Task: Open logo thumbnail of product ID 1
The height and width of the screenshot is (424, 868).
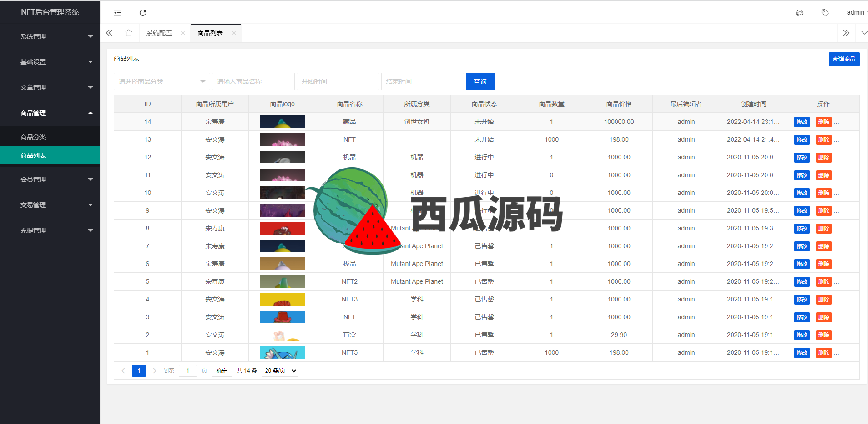Action: pos(283,352)
